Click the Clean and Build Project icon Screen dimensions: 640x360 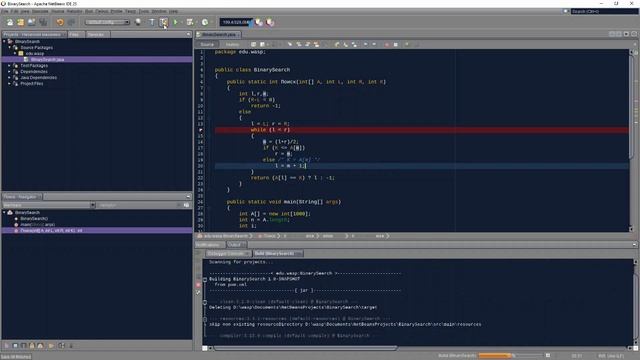click(164, 22)
